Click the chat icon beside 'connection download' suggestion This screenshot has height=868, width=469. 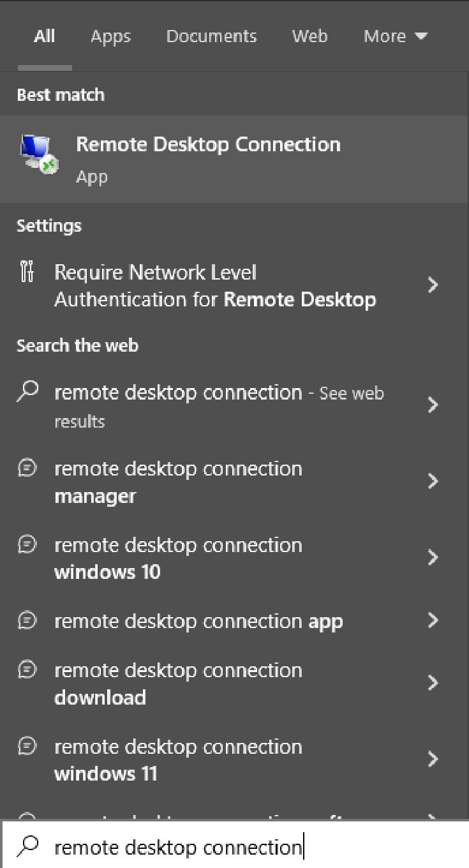27,670
